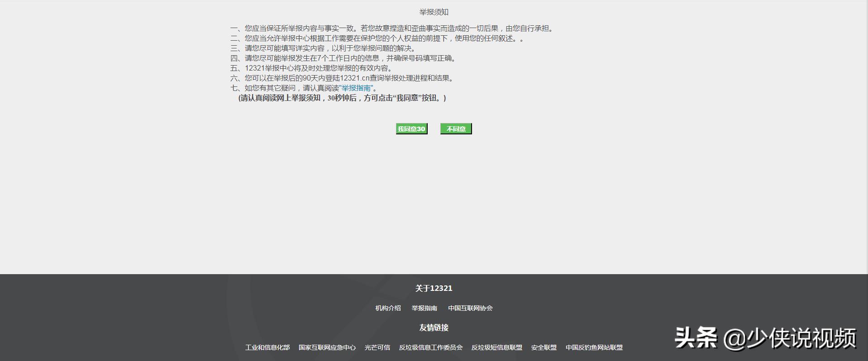Image resolution: width=868 pixels, height=361 pixels.
Task: Go to the 安全联盟 link
Action: [x=544, y=347]
